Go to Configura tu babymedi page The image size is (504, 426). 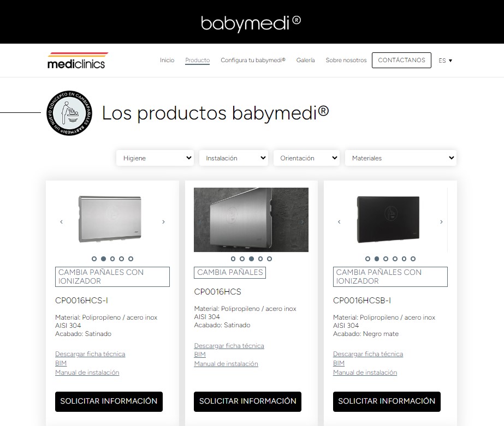click(253, 60)
